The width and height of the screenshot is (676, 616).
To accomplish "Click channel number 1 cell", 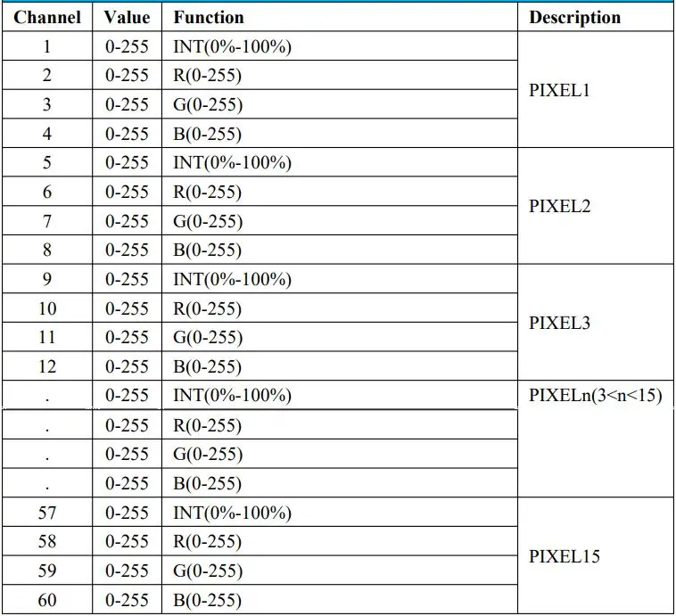I will 47,46.
